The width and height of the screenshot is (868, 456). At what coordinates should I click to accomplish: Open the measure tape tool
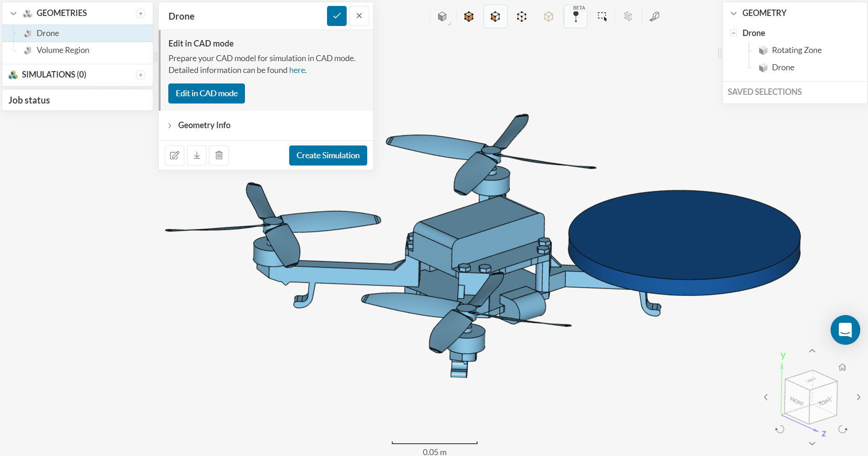click(x=655, y=17)
